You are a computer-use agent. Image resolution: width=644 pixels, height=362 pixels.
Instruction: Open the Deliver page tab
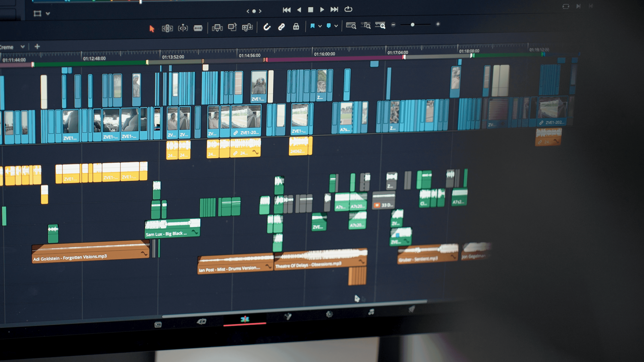point(411,309)
